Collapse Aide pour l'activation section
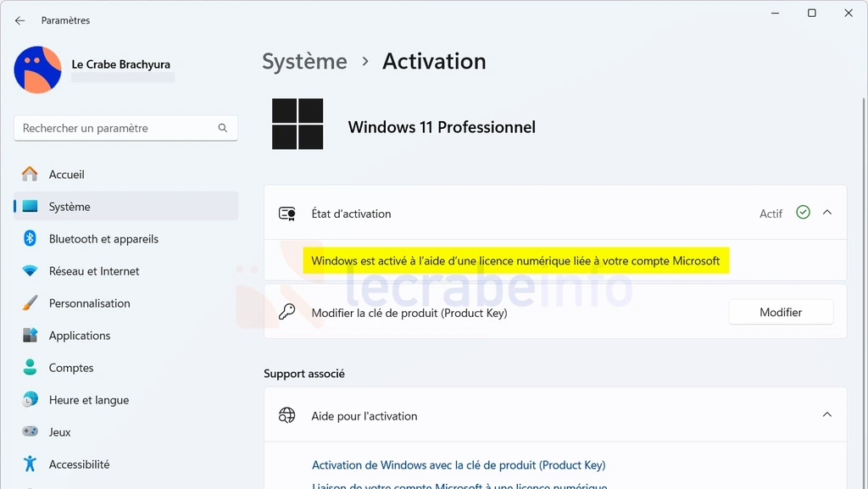The height and width of the screenshot is (489, 868). (827, 415)
